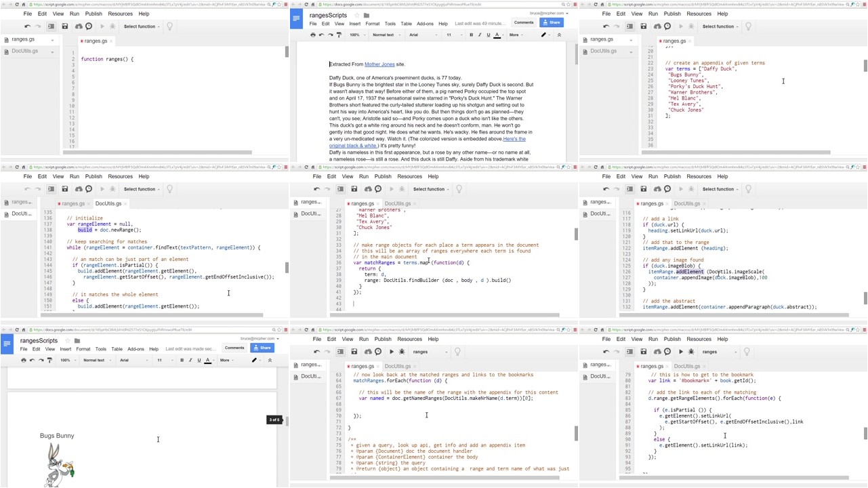The width and height of the screenshot is (868, 488).
Task: Expand ranges.gs file arrow in function ranges() editor
Action: 51,41
